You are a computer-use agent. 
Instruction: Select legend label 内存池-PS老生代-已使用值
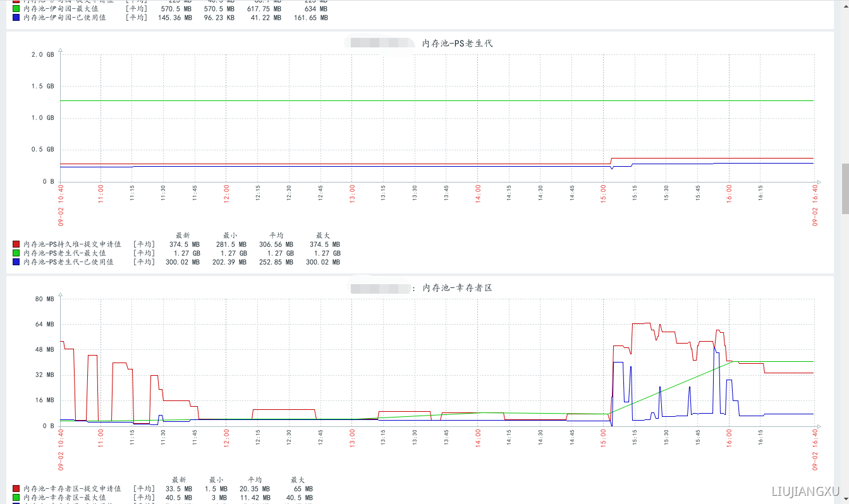click(68, 262)
